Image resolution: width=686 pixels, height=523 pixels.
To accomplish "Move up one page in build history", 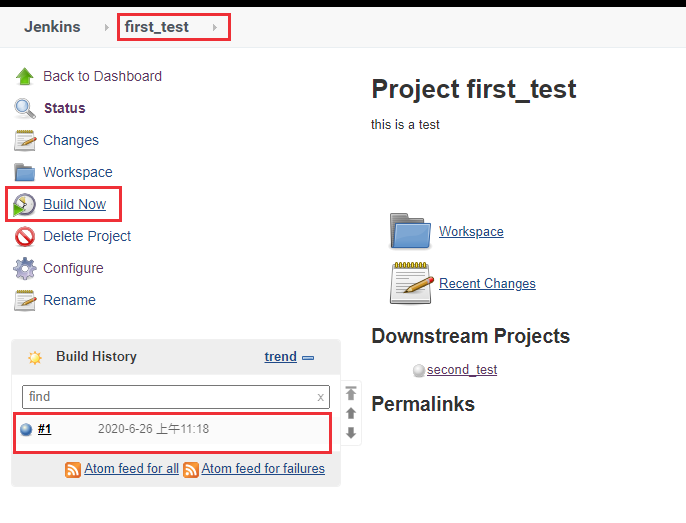I will pos(351,413).
